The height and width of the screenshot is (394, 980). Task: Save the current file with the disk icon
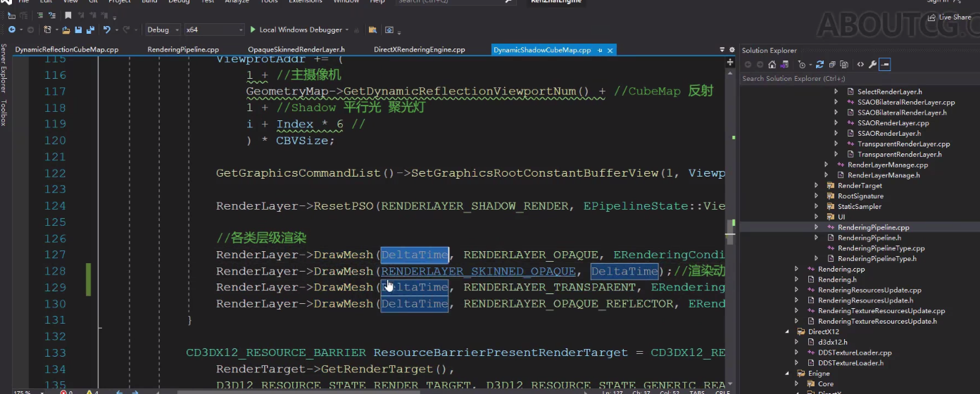78,30
